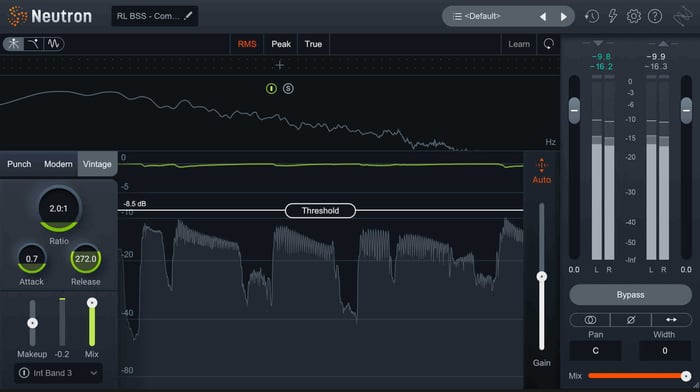This screenshot has width=700, height=392.
Task: Click the swap channels arrows icon
Action: [671, 320]
